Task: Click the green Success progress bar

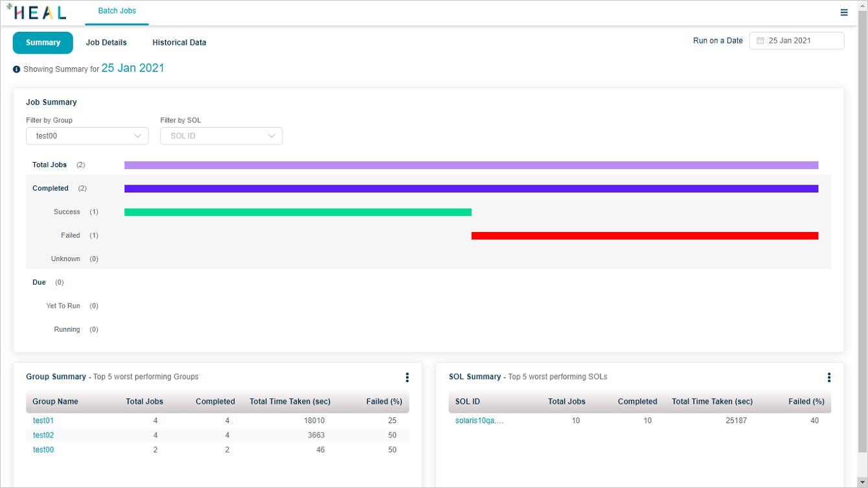Action: tap(297, 212)
